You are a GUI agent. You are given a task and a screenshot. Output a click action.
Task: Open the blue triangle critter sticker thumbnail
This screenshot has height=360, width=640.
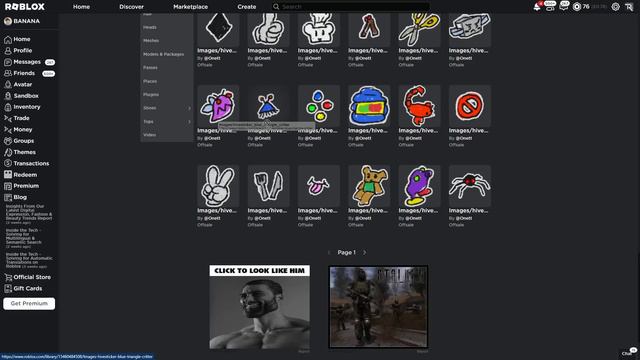tap(268, 106)
